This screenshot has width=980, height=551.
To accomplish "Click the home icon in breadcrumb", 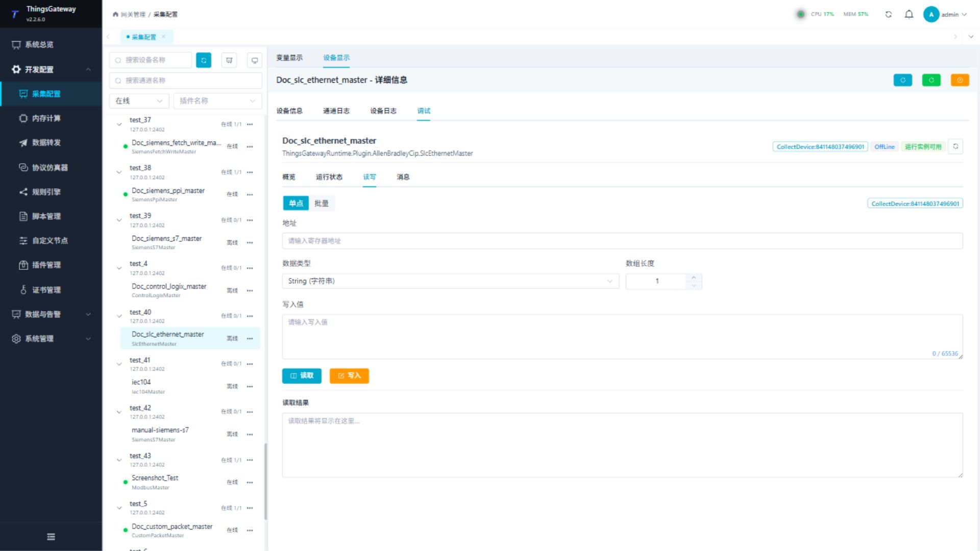I will pyautogui.click(x=115, y=14).
